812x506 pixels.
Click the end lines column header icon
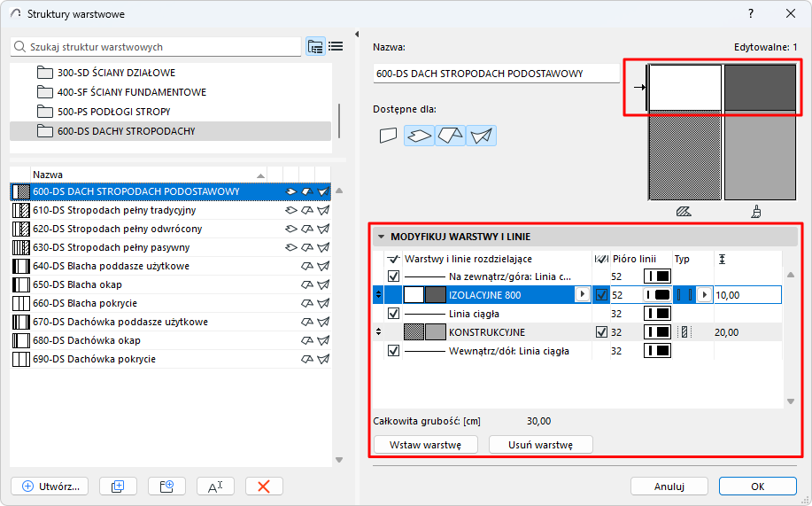(x=601, y=259)
